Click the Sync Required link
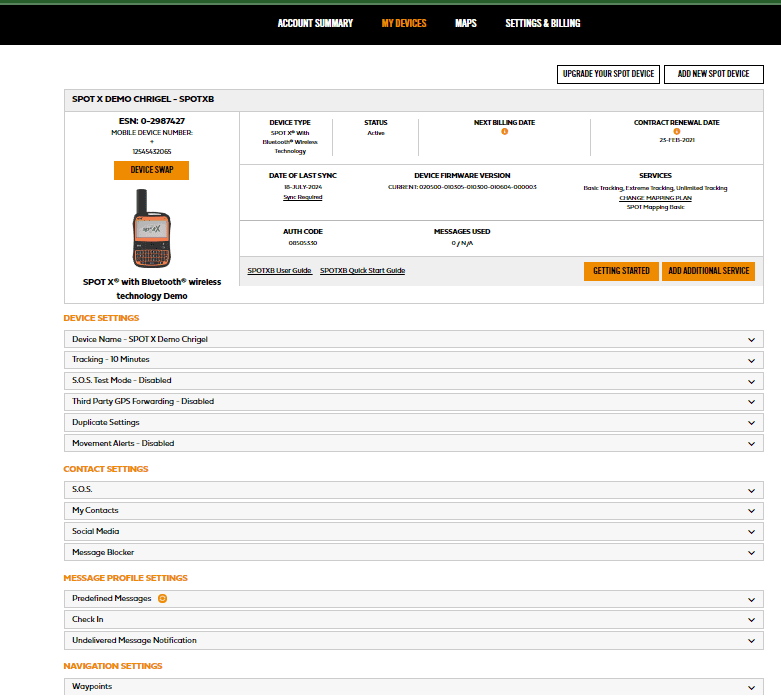The height and width of the screenshot is (697, 781). 302,198
